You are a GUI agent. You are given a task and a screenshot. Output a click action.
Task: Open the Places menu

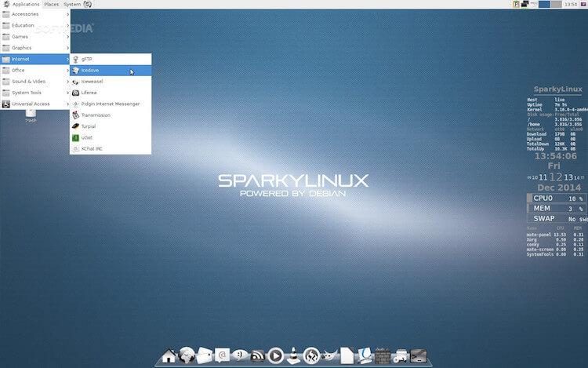point(52,4)
